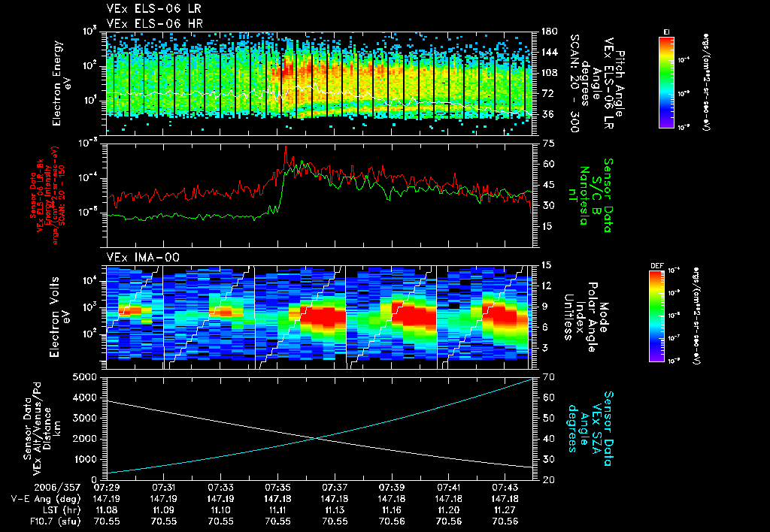Viewport: 770px width, 532px height.
Task: Click the 5000 km distance tick label
Action: coord(85,377)
